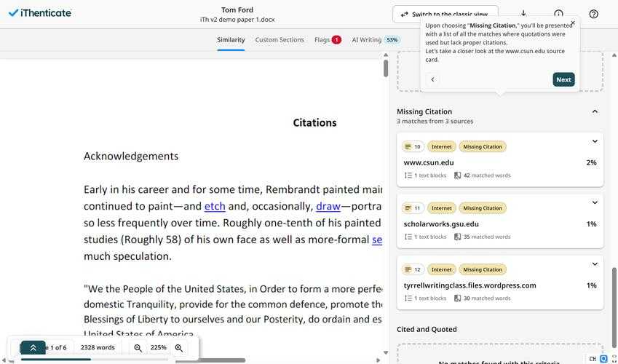Viewport: 618px width, 364px height.
Task: Go back with the tooltip's previous arrow
Action: point(432,79)
